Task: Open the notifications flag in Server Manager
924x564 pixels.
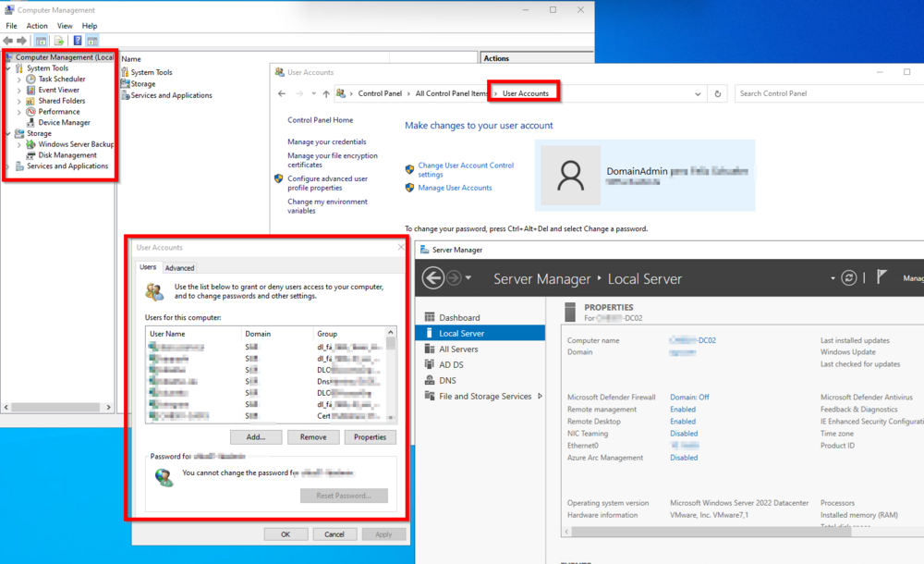Action: (x=881, y=276)
